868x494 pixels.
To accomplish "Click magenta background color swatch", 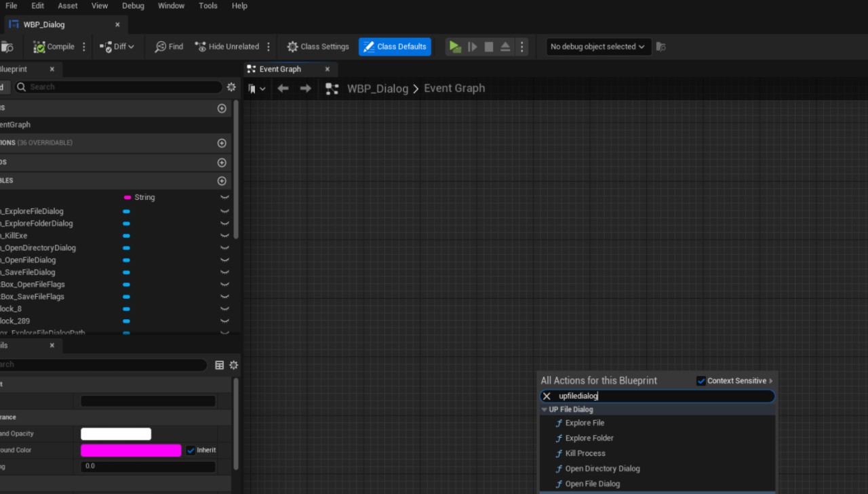I will 131,450.
